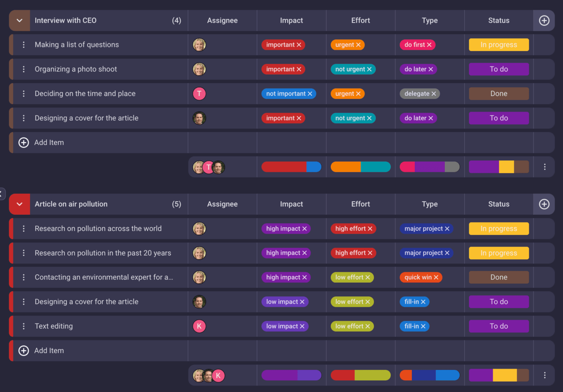Screen dimensions: 563x392
Task: Click the plus icon in the Interview with CEO header
Action: (x=544, y=20)
